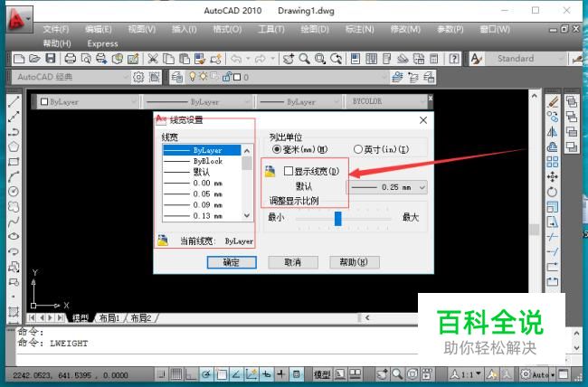Click 确定 in the lineweight dialog

point(232,262)
